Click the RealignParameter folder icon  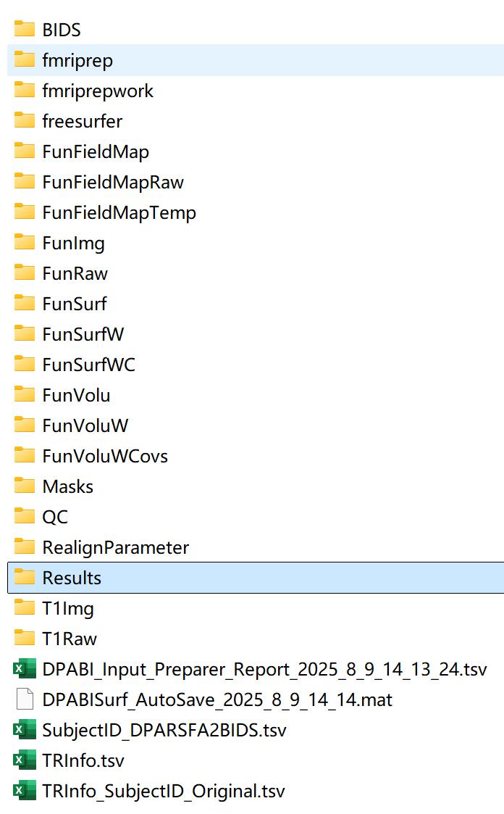click(25, 547)
